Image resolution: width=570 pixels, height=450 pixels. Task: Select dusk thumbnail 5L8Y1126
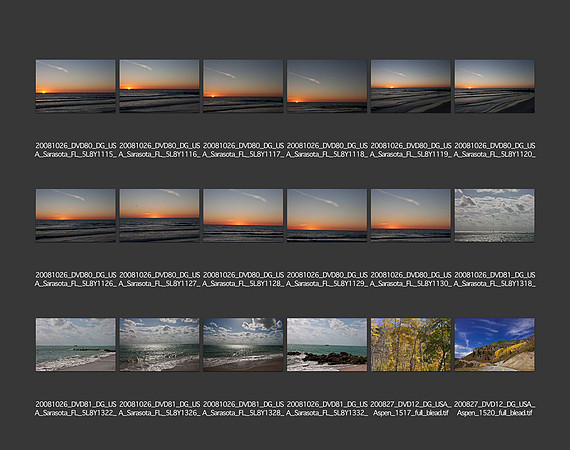click(x=76, y=215)
